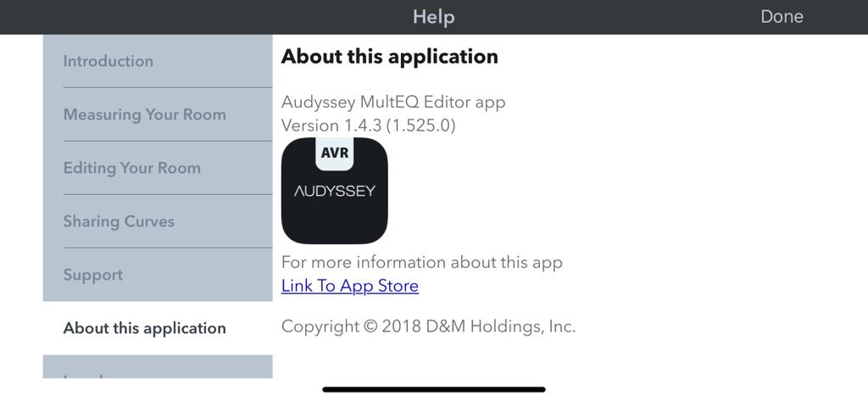868x401 pixels.
Task: Open the partially hidden item below About
Action: click(x=158, y=366)
